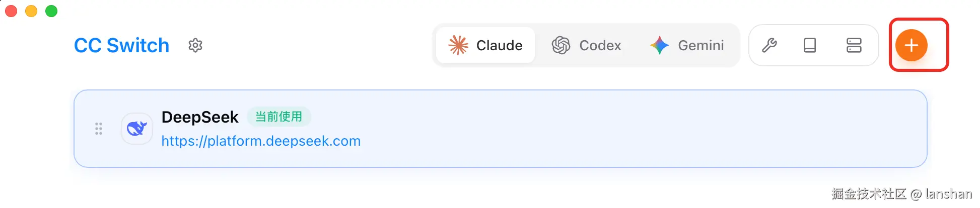980x208 pixels.
Task: Click the Gemini star icon
Action: click(659, 46)
